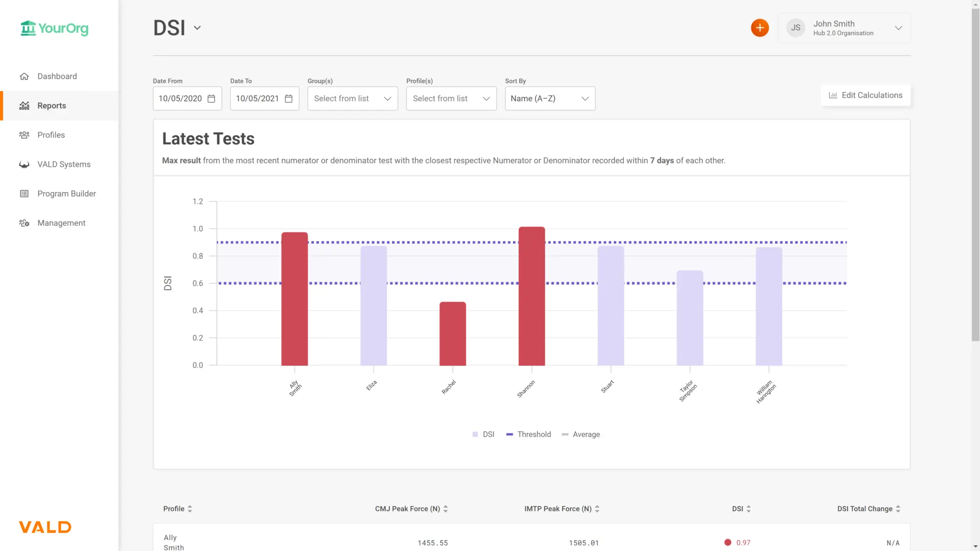980x551 pixels.
Task: Open the John Smith account menu
Action: (x=844, y=28)
